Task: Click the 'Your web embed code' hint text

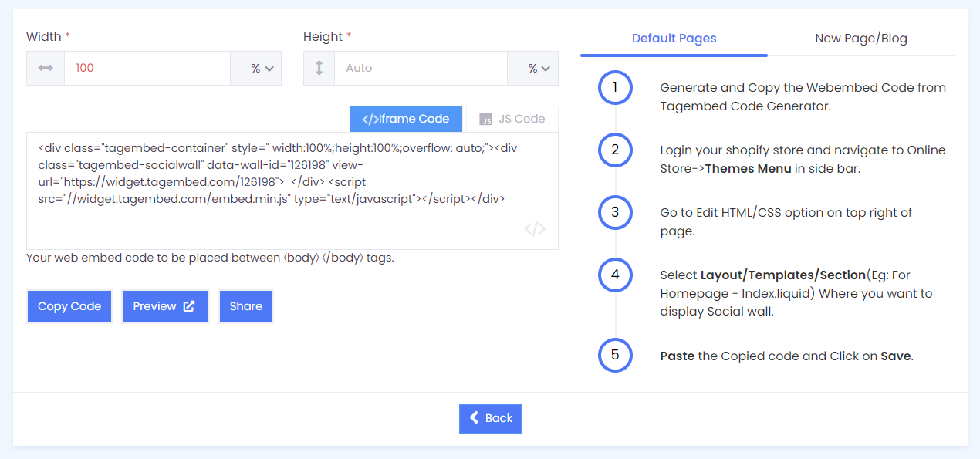Action: coord(210,258)
